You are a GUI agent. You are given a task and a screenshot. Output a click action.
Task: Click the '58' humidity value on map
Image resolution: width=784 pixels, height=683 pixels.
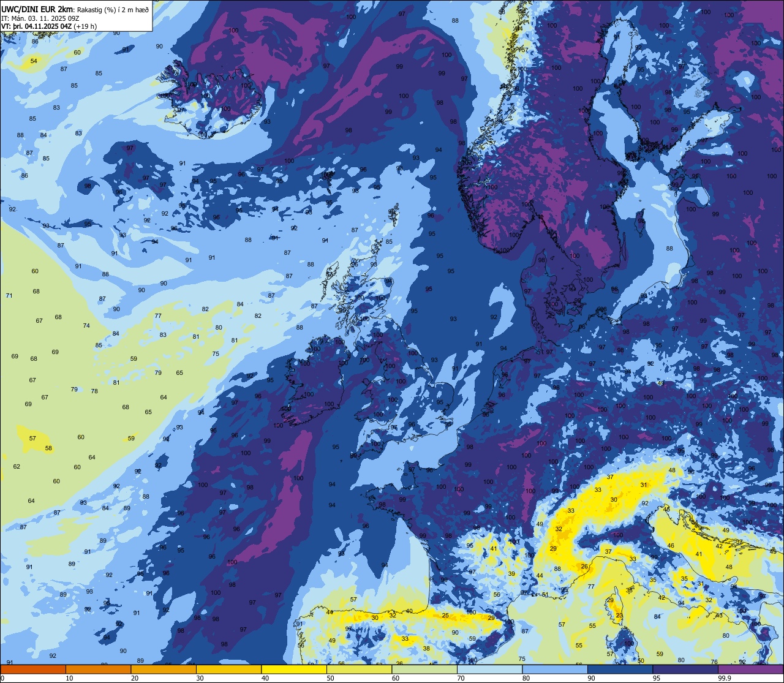[x=48, y=448]
